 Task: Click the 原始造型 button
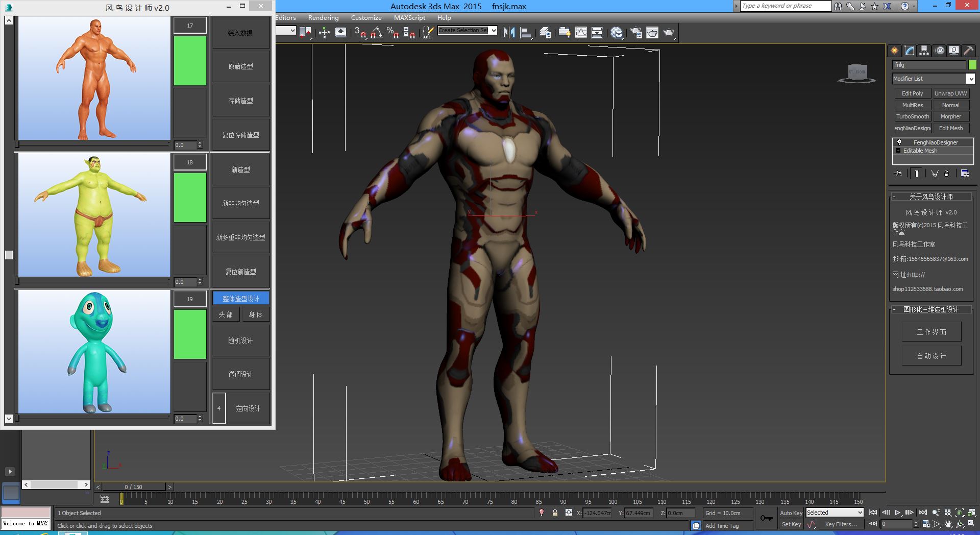[x=240, y=66]
